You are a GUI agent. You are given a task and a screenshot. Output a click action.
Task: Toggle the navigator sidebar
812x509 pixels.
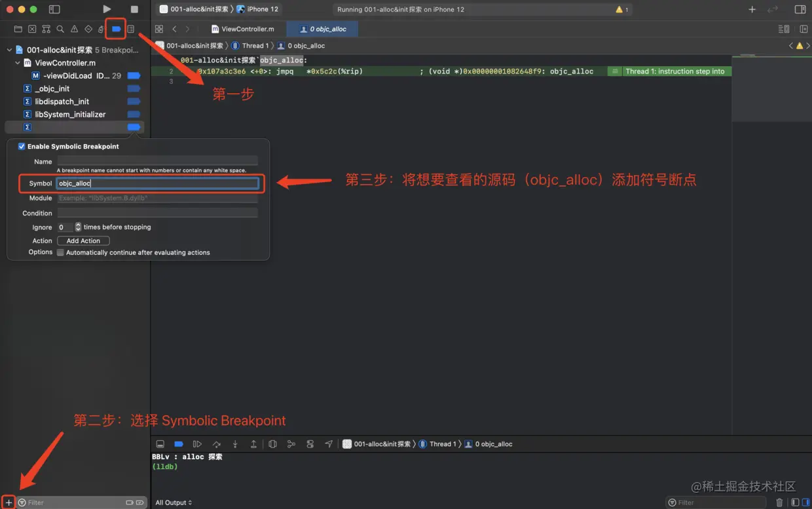54,9
